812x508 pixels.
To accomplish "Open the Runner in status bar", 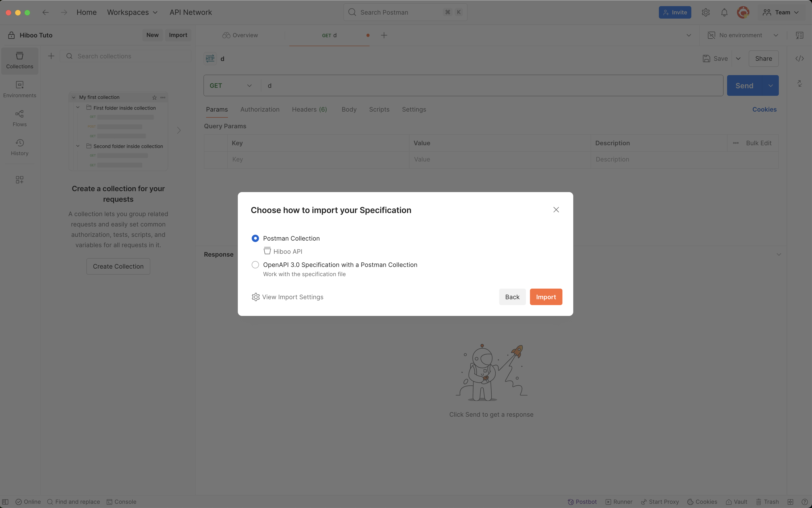I will [619, 502].
